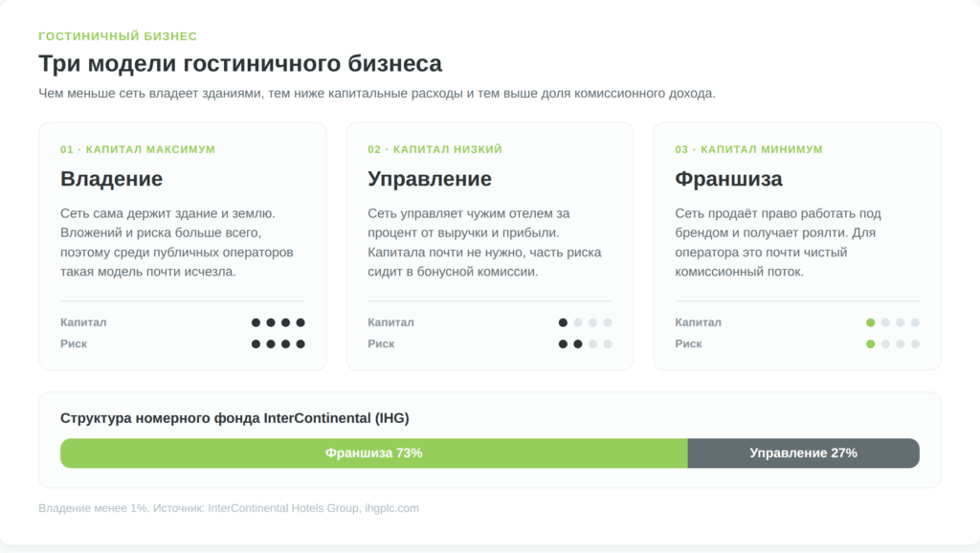
Task: Click the '03 · Капитал минимум' label
Action: pyautogui.click(x=748, y=149)
